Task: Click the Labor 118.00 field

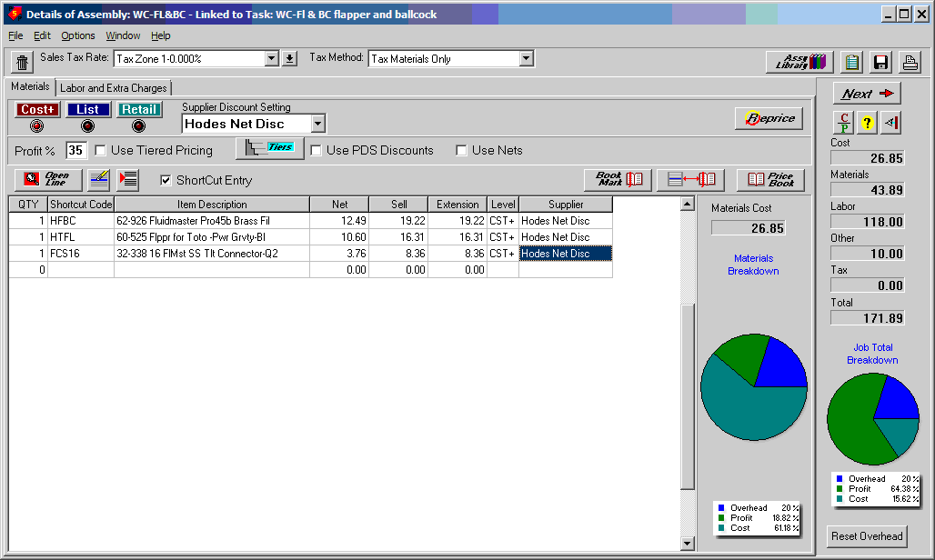Action: pos(868,222)
